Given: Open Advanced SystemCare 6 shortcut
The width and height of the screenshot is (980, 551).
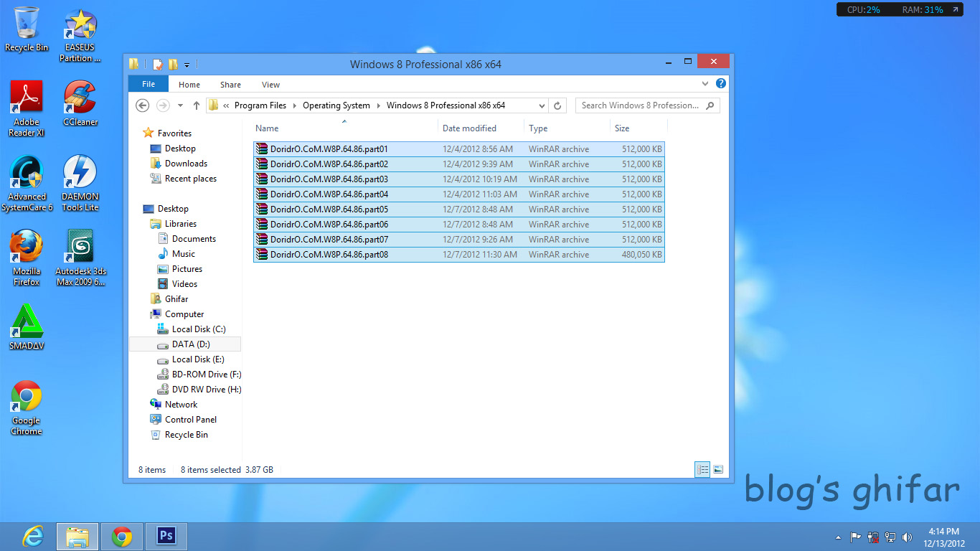Looking at the screenshot, I should pyautogui.click(x=27, y=183).
